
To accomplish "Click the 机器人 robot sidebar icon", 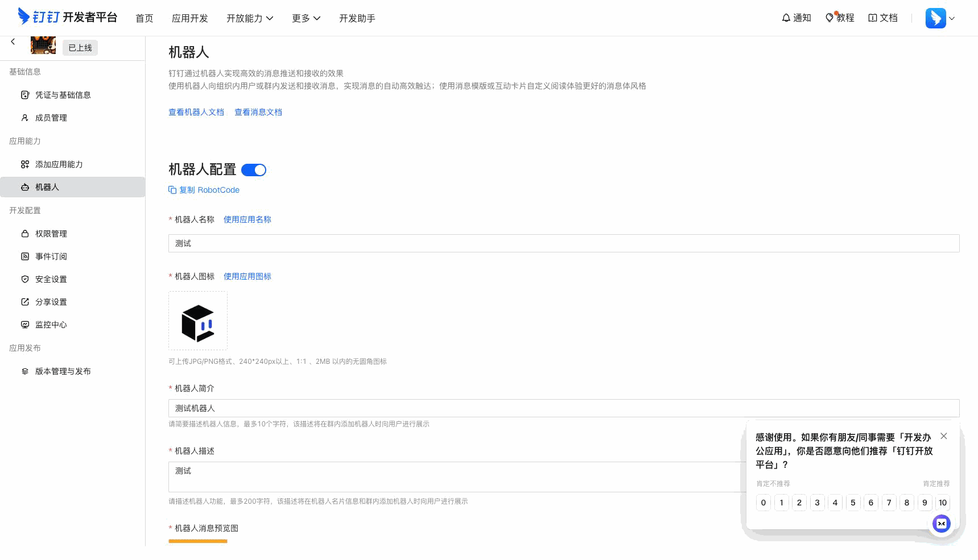I will click(x=25, y=187).
